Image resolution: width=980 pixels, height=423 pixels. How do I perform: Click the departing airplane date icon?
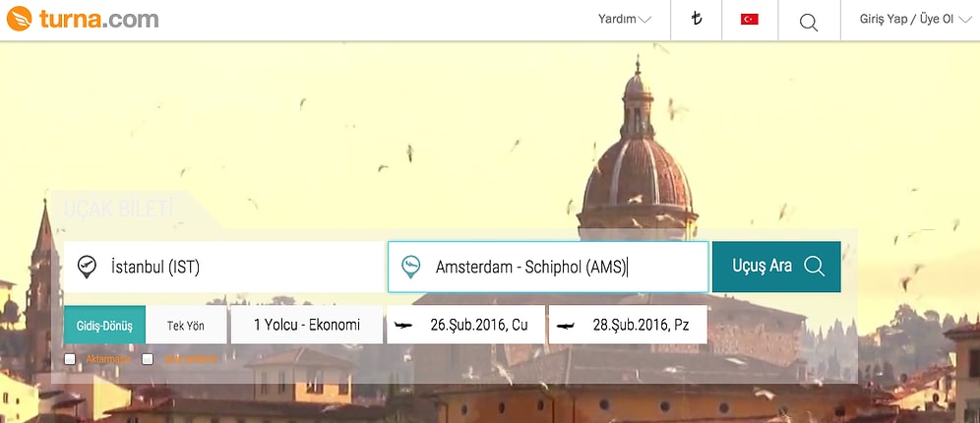403,325
